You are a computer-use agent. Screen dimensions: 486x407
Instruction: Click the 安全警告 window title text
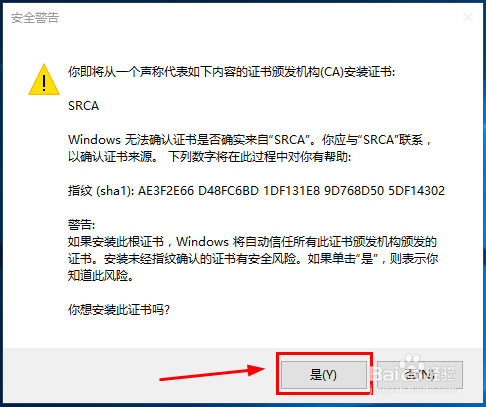click(35, 18)
